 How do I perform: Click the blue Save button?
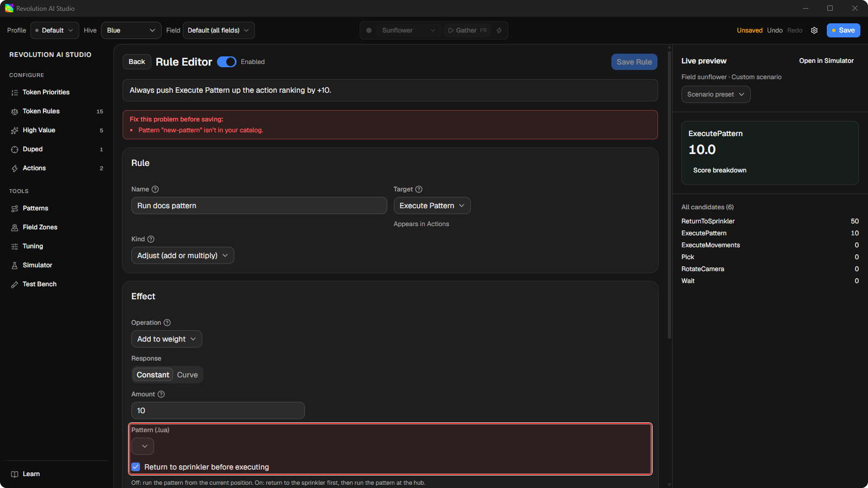click(x=843, y=30)
